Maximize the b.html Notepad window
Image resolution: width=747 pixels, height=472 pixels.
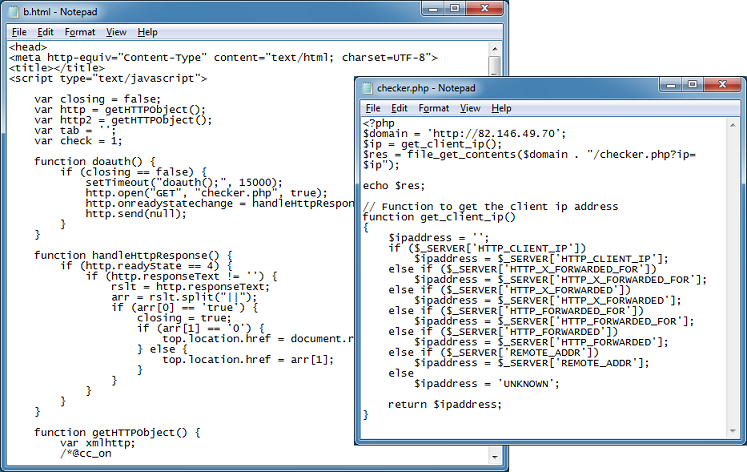(453, 11)
